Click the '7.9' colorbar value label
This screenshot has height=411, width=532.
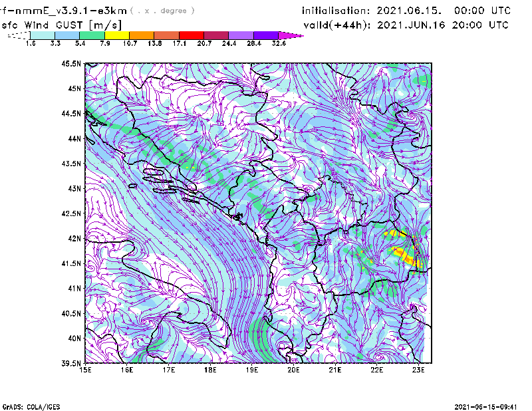105,43
